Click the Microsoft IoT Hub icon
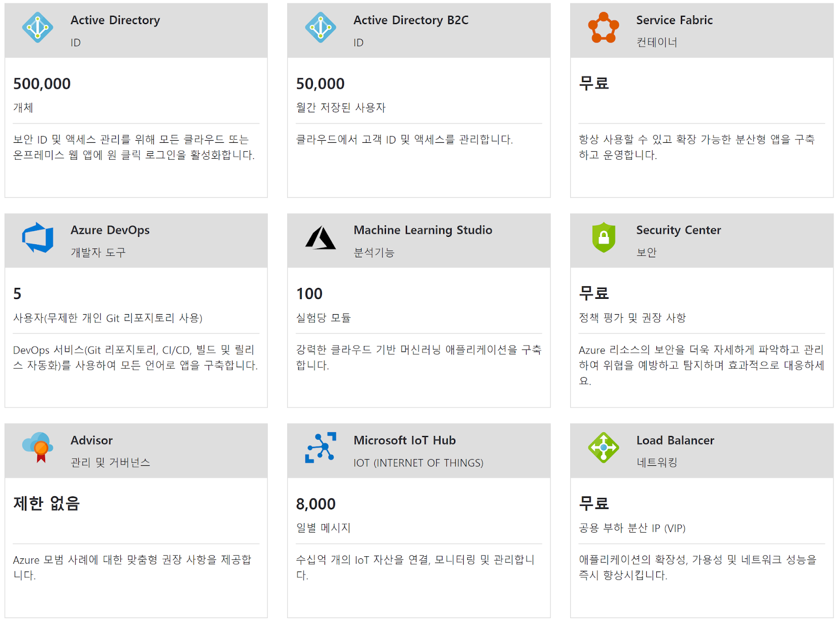Viewport: 840px width, 624px height. (x=321, y=448)
